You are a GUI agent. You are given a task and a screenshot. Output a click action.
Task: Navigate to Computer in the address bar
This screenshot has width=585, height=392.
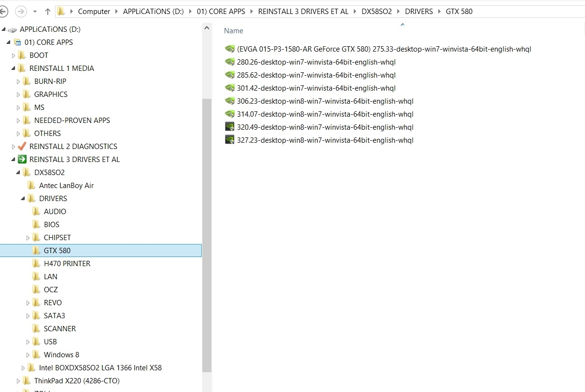coord(94,12)
